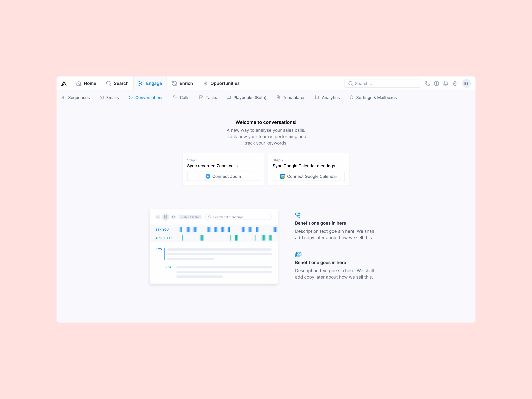
Task: Switch to Emails sub-tab
Action: pos(109,97)
